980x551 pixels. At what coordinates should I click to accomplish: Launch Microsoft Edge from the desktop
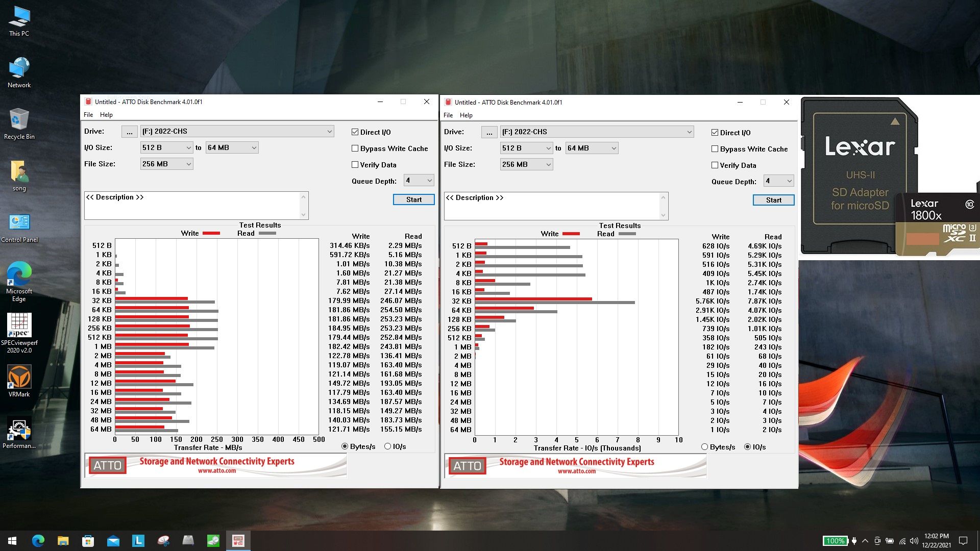click(x=19, y=282)
